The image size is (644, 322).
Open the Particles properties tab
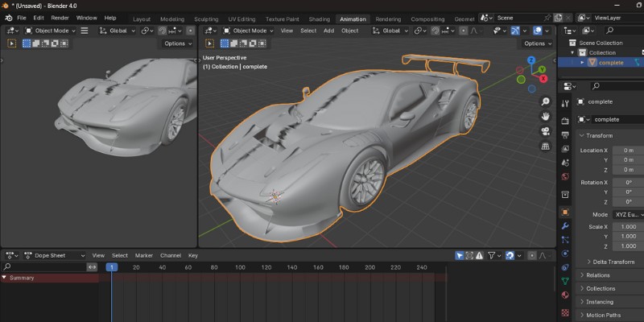click(x=565, y=240)
